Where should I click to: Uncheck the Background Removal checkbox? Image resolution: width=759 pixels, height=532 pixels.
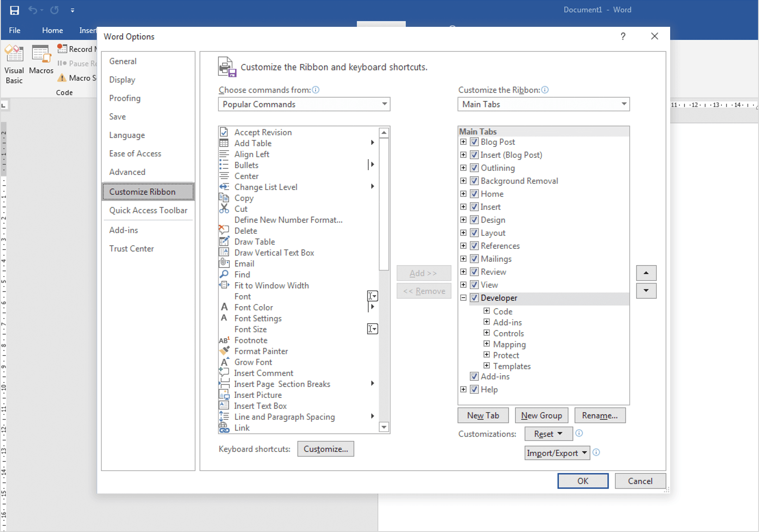[x=474, y=180]
